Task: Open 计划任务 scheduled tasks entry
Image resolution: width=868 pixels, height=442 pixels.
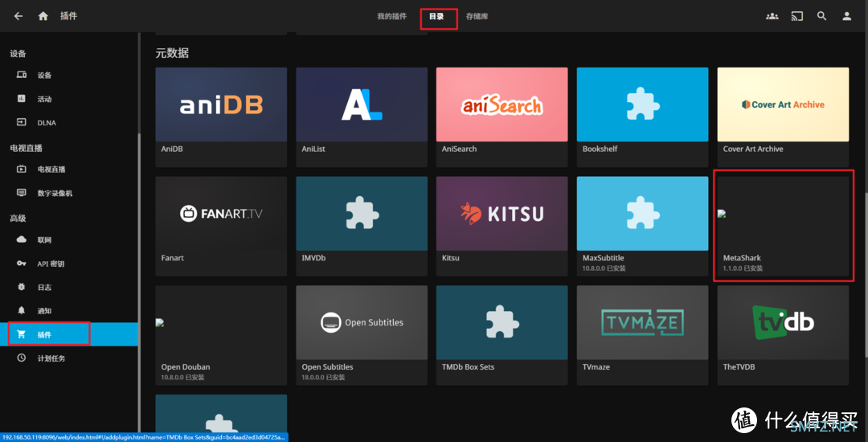Action: tap(68, 358)
